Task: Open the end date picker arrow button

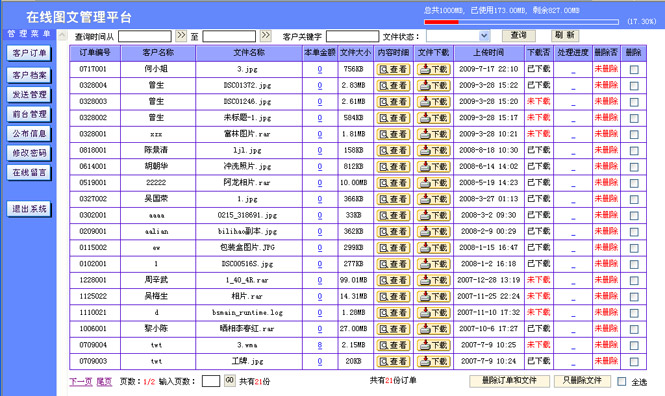Action: coord(266,36)
